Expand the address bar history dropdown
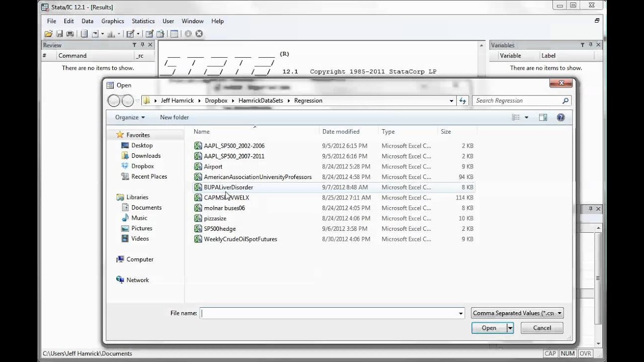644x362 pixels. (x=451, y=101)
